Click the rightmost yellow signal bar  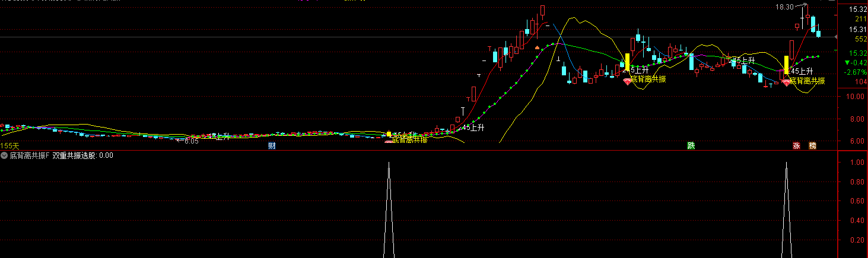(787, 65)
